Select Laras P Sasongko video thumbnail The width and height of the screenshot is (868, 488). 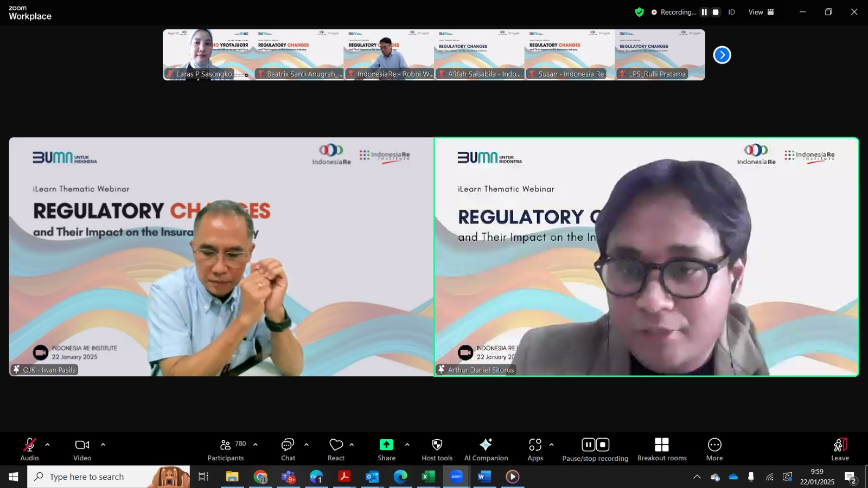tap(208, 55)
